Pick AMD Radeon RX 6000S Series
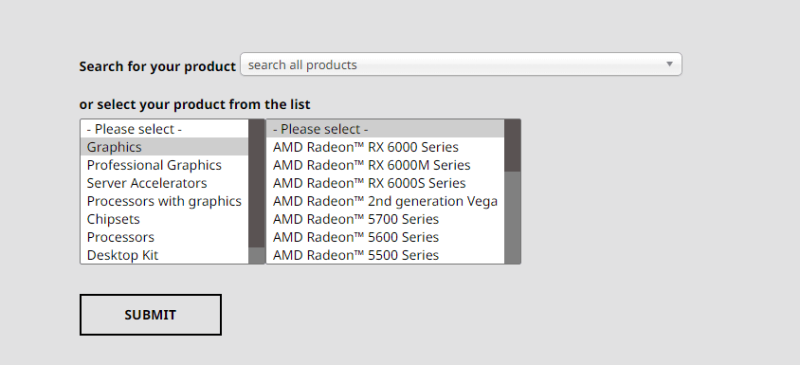The width and height of the screenshot is (800, 365). pyautogui.click(x=385, y=183)
